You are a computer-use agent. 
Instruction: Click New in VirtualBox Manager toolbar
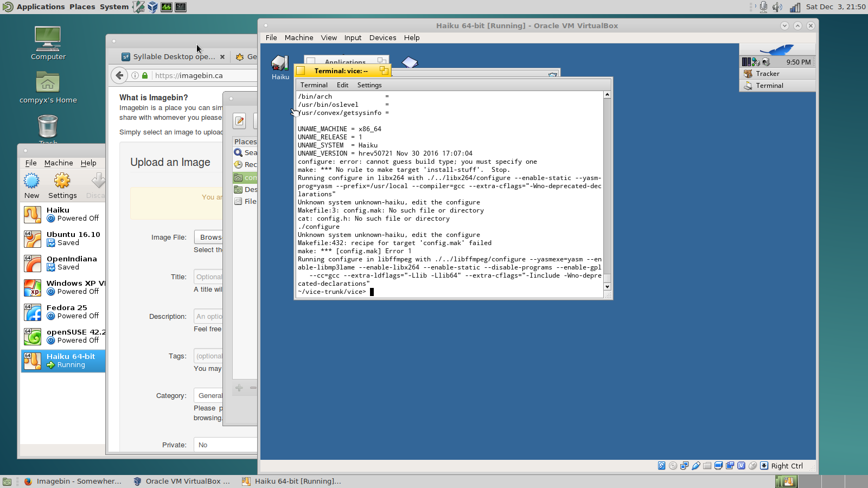coord(31,186)
